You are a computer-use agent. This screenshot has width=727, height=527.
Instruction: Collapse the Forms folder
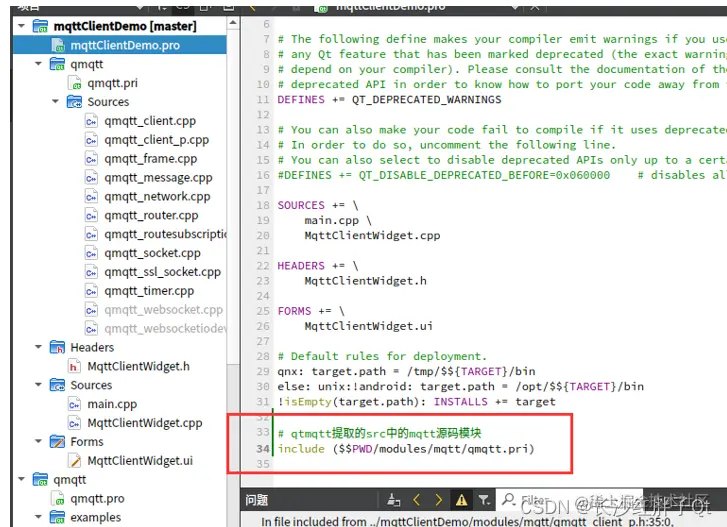(38, 441)
